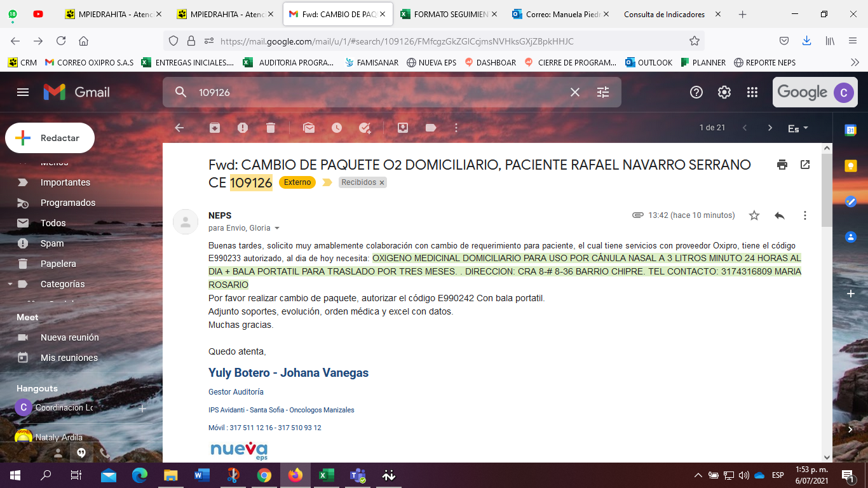Open the Todos mail folder
Viewport: 868px width, 488px height.
click(53, 223)
